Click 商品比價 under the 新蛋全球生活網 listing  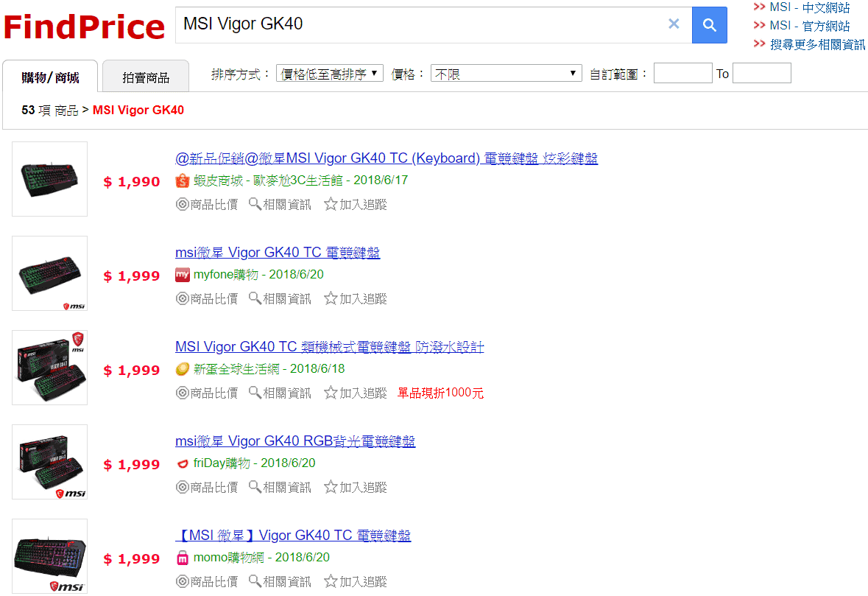[x=207, y=393]
